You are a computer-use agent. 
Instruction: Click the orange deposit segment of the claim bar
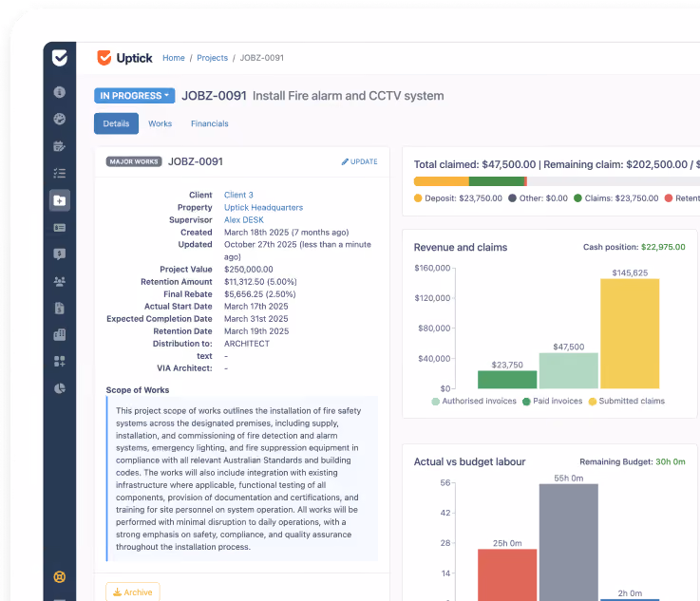[x=442, y=181]
